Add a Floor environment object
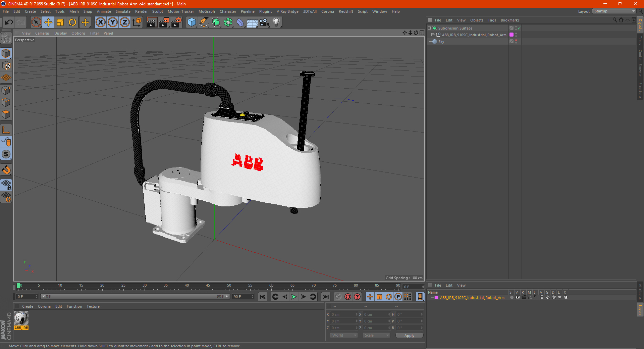 (252, 22)
